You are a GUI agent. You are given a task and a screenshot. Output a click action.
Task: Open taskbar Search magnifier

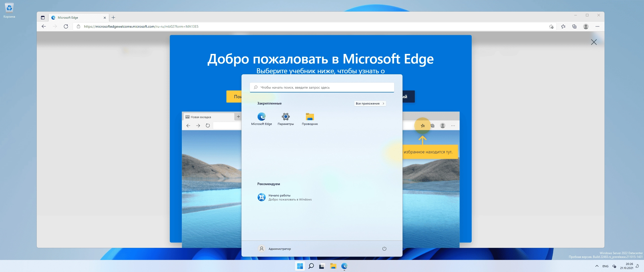click(311, 266)
